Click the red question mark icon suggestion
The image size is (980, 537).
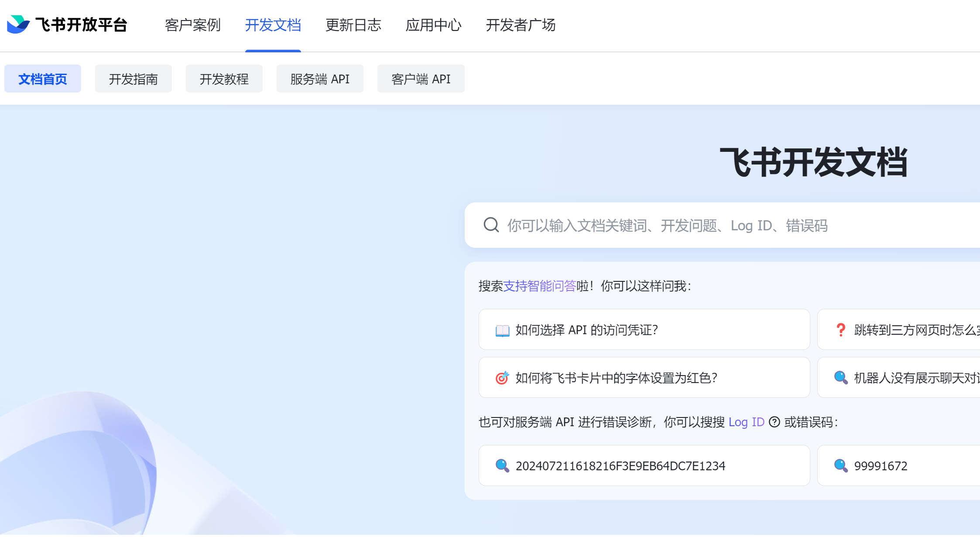[x=840, y=330]
